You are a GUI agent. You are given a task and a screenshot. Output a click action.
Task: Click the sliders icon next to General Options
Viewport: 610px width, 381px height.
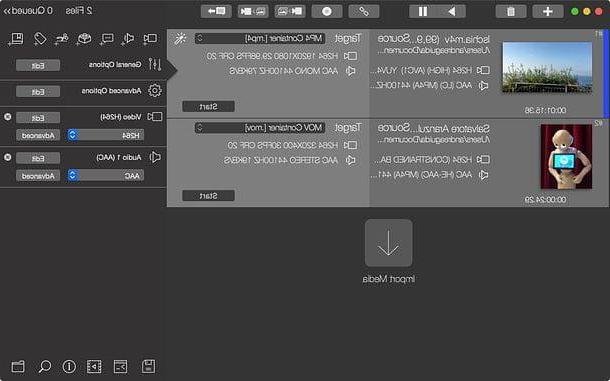click(155, 64)
